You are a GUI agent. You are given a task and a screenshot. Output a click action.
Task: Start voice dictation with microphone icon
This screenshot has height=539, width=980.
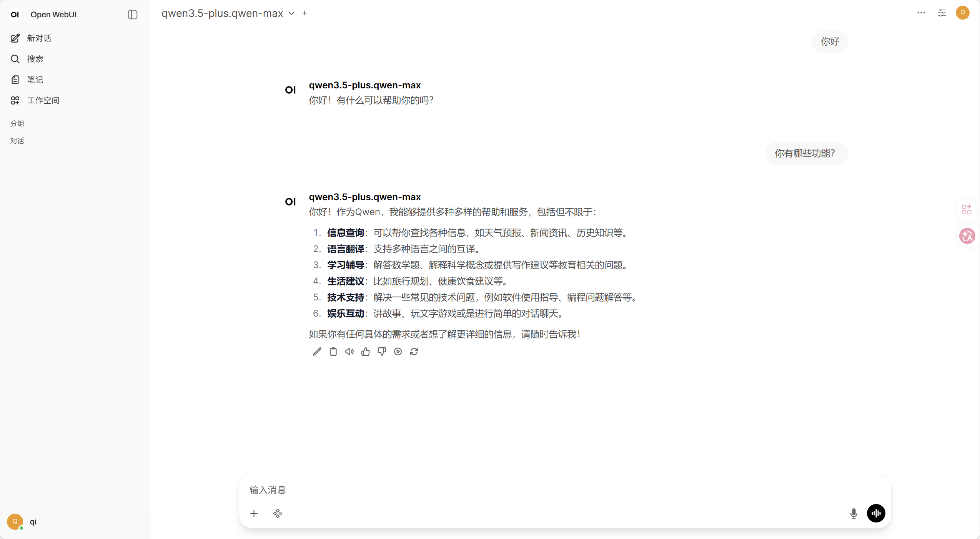[x=854, y=513]
